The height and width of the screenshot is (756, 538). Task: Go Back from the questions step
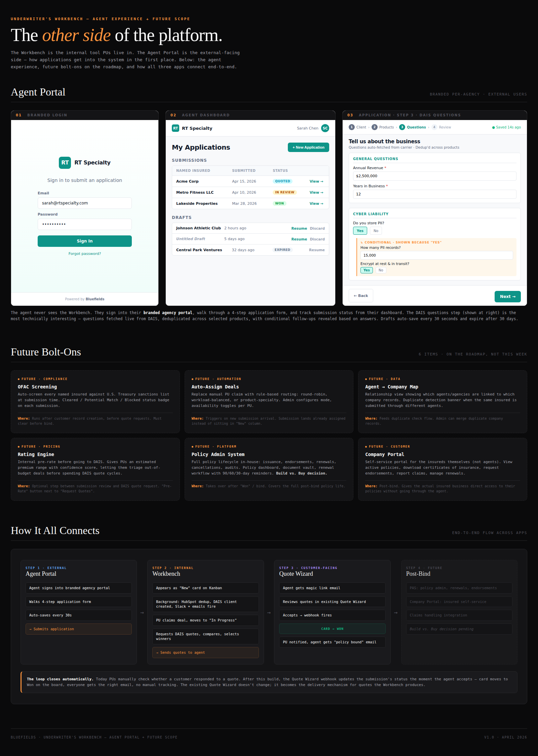pos(360,295)
